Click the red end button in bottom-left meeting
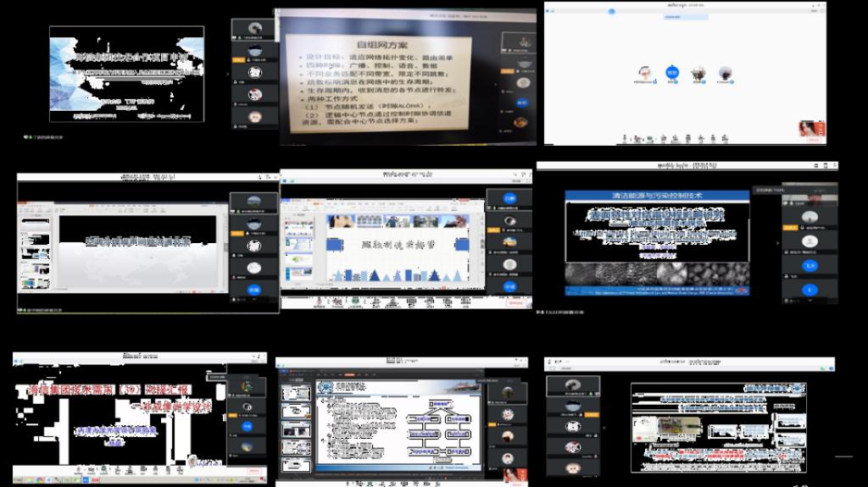 click(x=253, y=470)
